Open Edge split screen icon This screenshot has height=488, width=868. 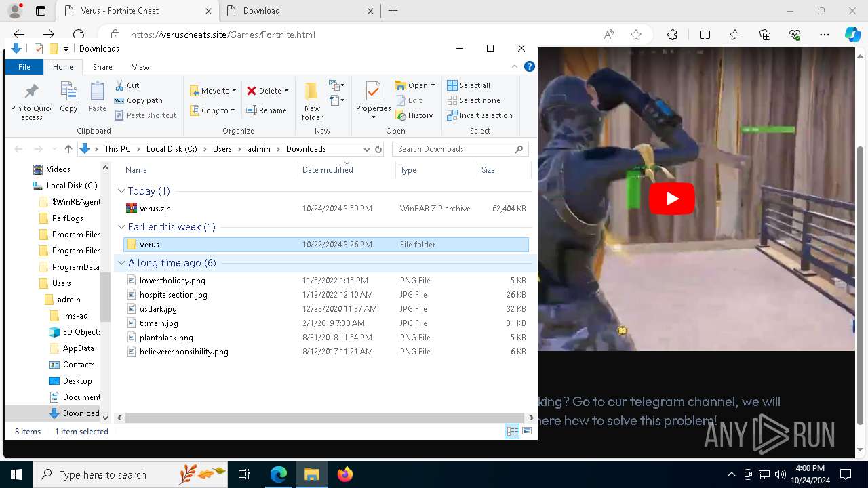[x=705, y=35]
